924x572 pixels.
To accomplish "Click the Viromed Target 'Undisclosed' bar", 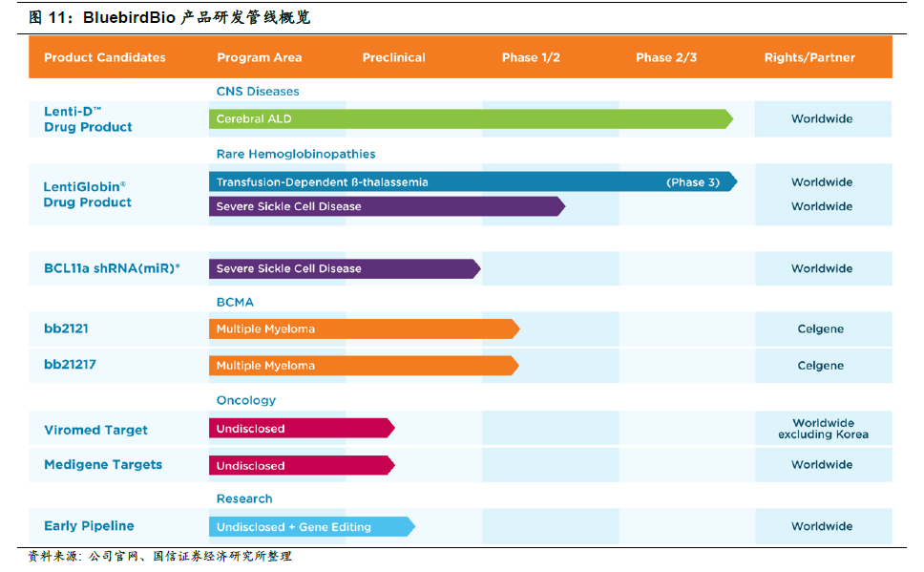I will (302, 428).
